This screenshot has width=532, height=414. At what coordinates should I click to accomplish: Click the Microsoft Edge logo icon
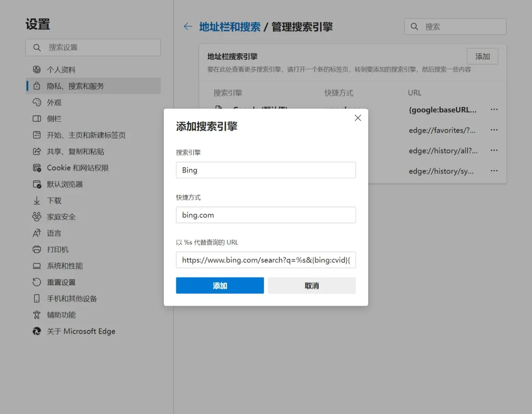(x=37, y=331)
